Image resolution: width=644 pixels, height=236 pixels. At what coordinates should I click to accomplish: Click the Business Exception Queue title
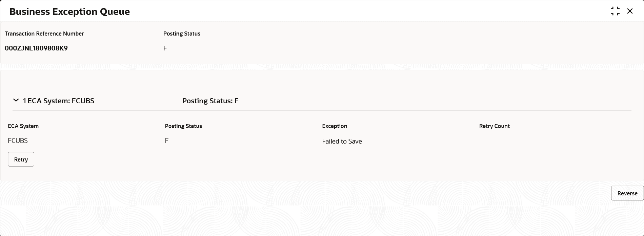(x=70, y=12)
